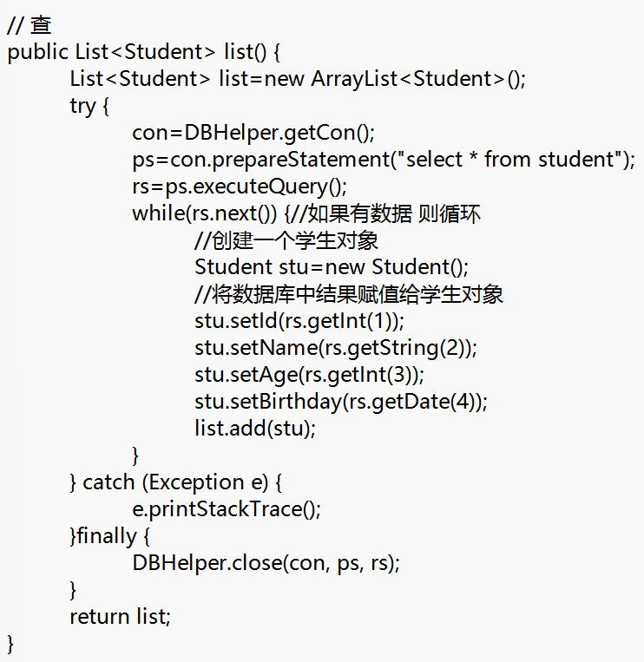
Task: Click the "try {" keyword line
Action: coord(90,106)
